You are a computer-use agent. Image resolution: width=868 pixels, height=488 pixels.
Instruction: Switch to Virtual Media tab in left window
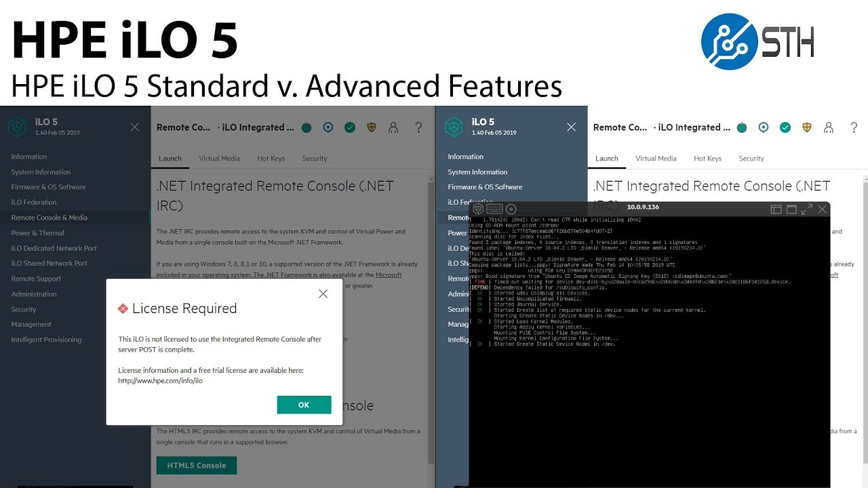(x=219, y=159)
